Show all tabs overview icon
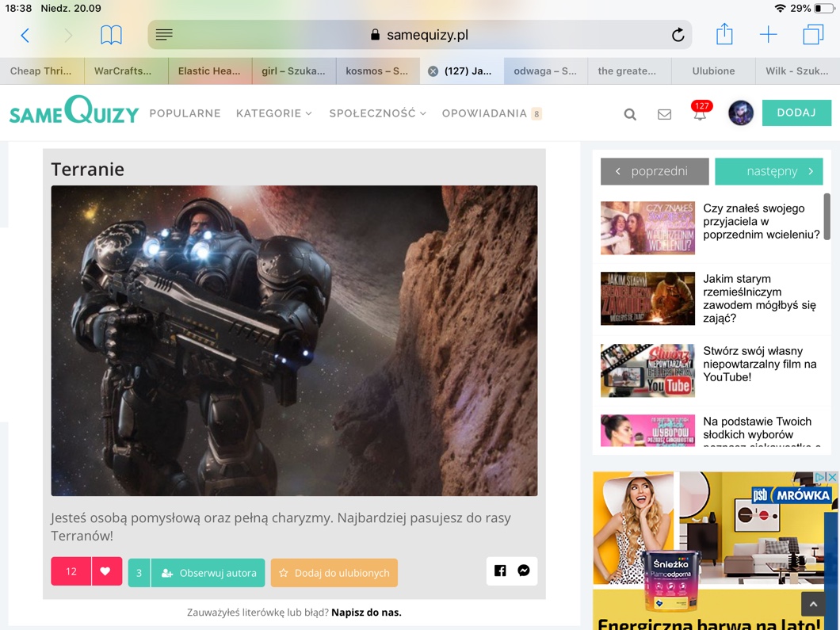 (813, 35)
